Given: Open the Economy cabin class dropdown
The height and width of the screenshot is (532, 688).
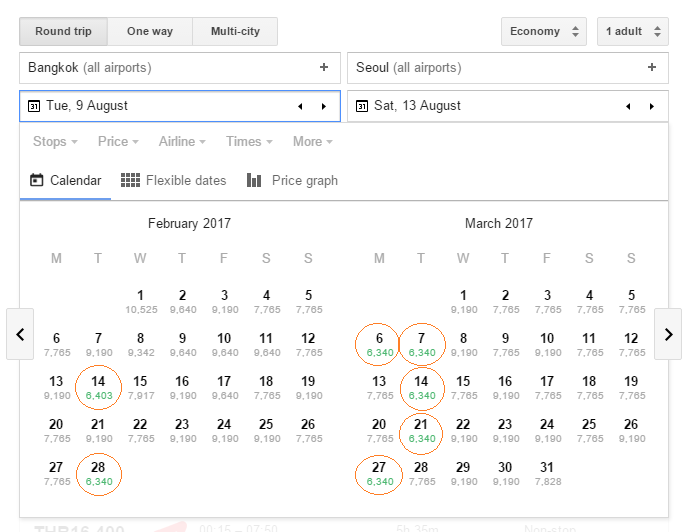Looking at the screenshot, I should (x=543, y=31).
